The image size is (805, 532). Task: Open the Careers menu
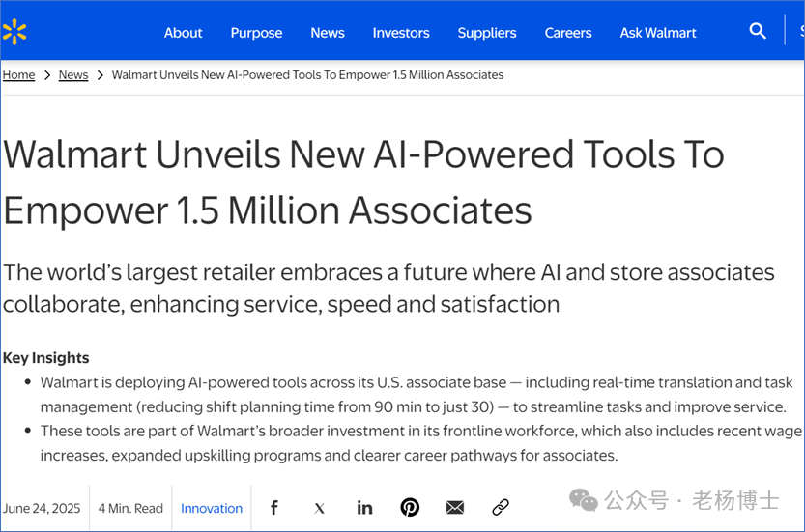click(x=568, y=33)
